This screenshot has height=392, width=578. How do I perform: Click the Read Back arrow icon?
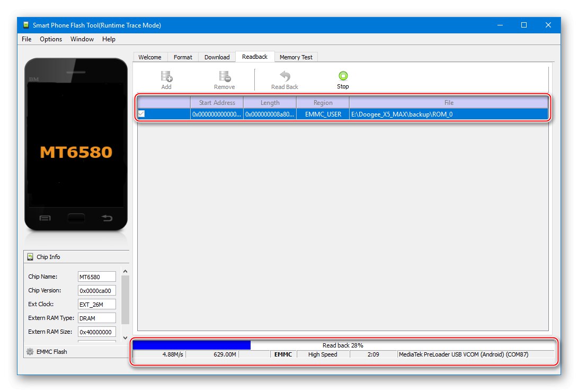pyautogui.click(x=284, y=76)
